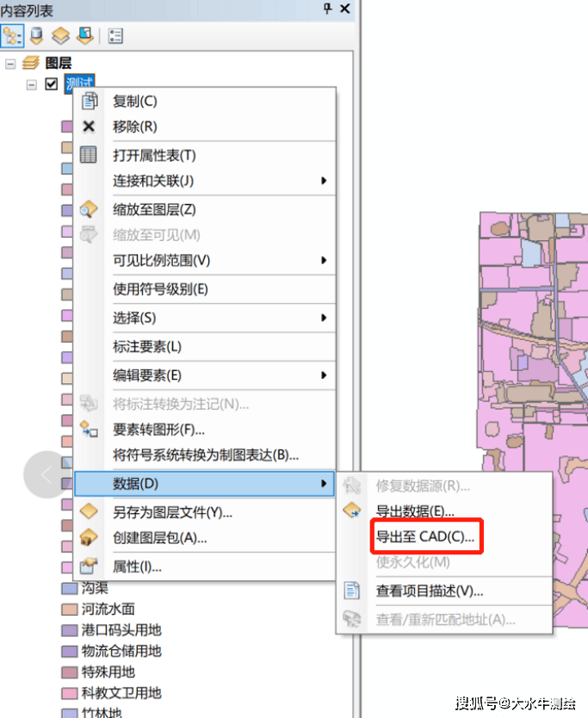Click the package icon beside 创建图层包(A)
This screenshot has height=718, width=588.
[x=89, y=537]
